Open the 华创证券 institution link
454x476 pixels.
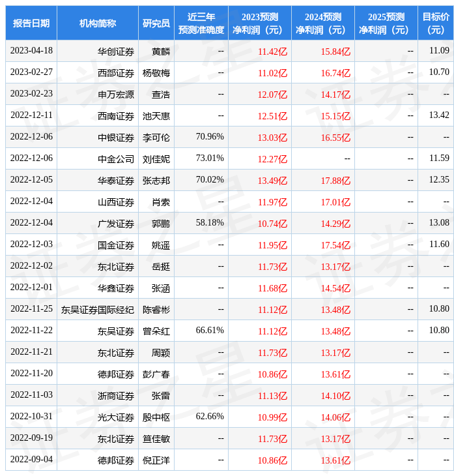click(116, 51)
